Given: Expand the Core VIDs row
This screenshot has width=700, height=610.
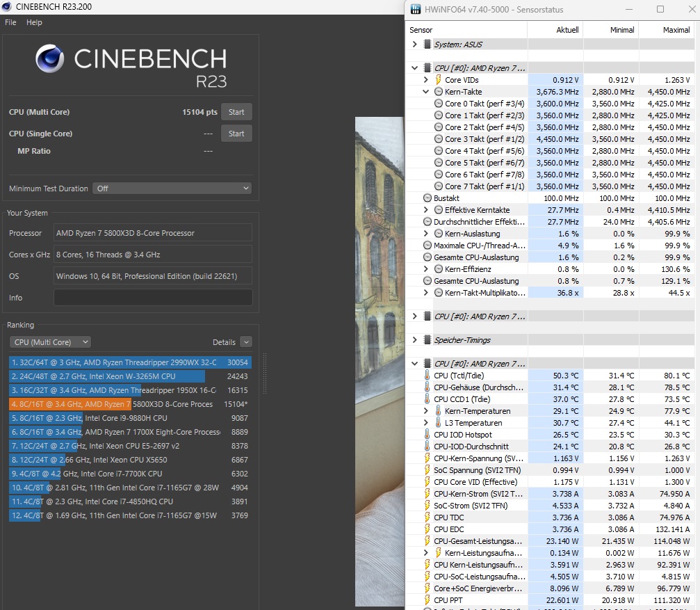Looking at the screenshot, I should pyautogui.click(x=426, y=79).
